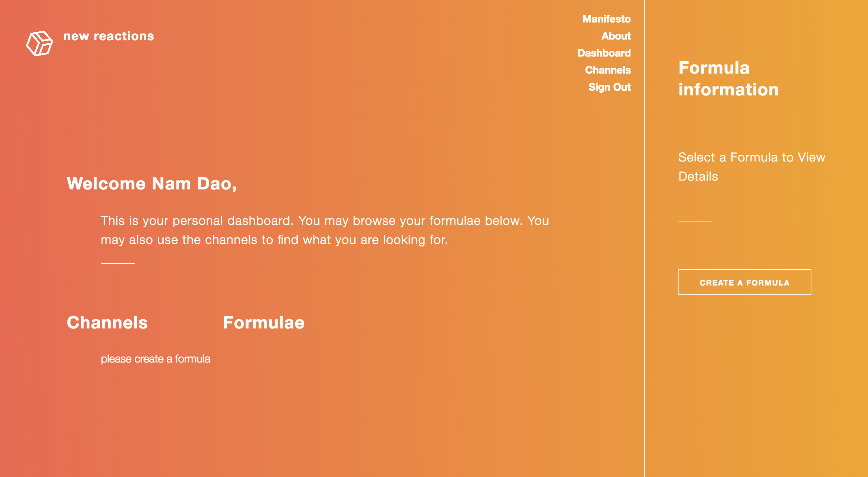868x477 pixels.
Task: Click the "new reactions" brand name
Action: (108, 36)
